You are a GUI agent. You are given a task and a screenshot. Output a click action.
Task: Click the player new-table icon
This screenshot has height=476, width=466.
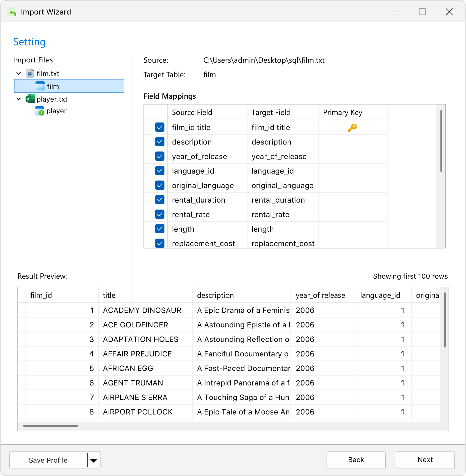tap(40, 111)
